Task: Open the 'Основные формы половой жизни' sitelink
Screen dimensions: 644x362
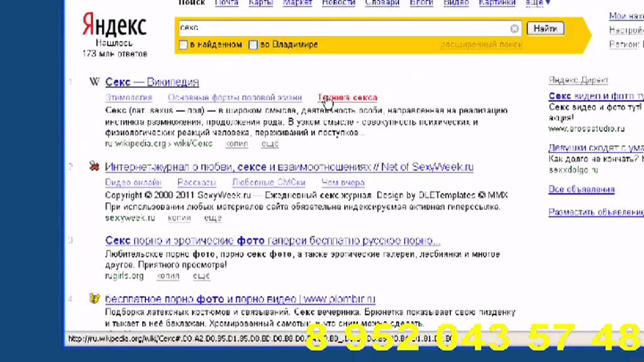Action: coord(235,97)
